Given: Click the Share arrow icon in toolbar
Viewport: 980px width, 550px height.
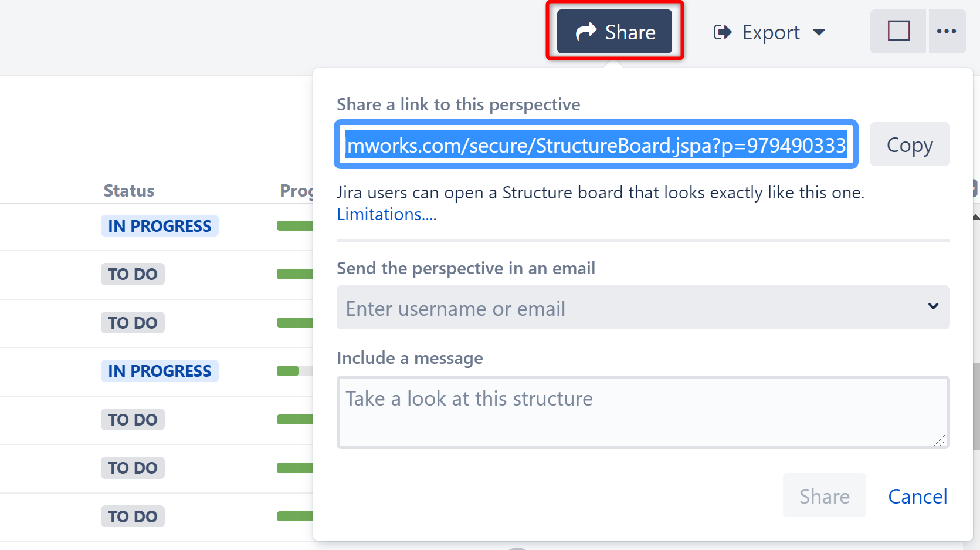Looking at the screenshot, I should click(x=586, y=32).
